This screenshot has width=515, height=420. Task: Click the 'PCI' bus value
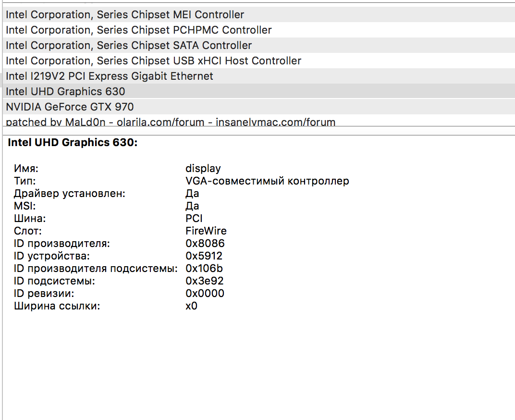coord(194,219)
